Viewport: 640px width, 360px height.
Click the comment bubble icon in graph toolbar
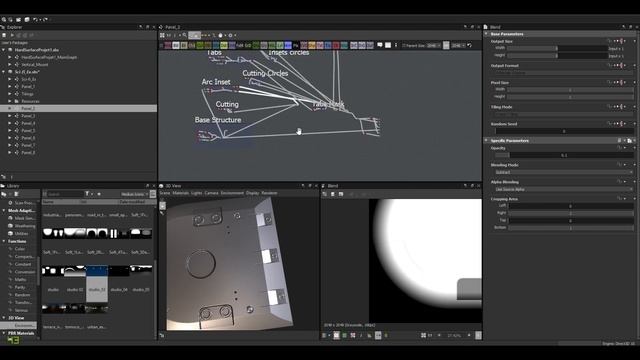pos(380,45)
